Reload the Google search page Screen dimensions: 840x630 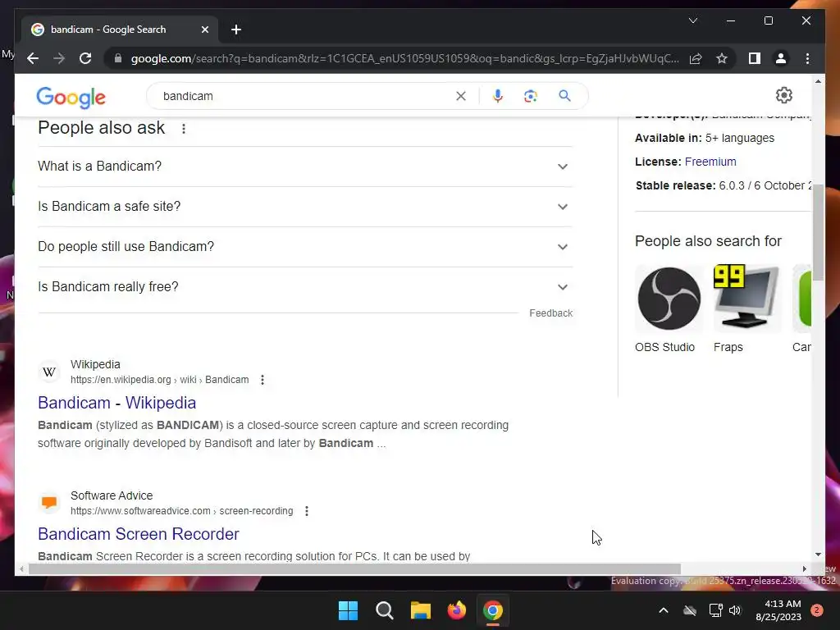click(x=85, y=58)
